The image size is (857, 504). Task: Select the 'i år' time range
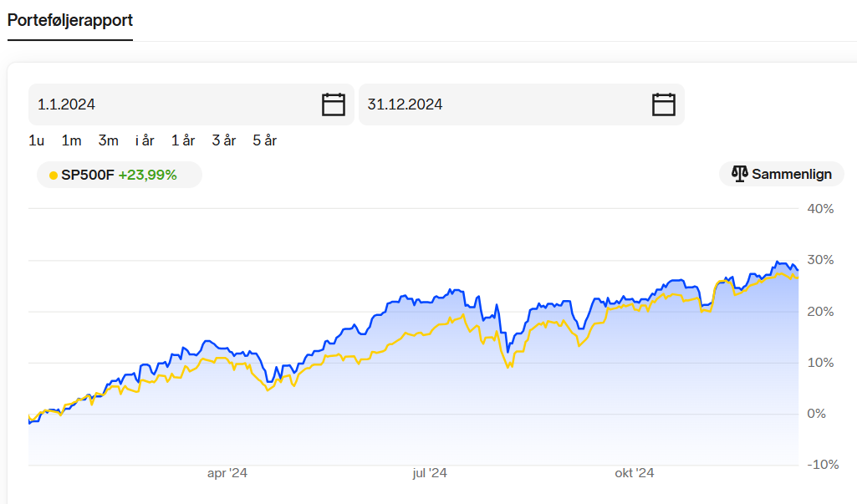(x=145, y=141)
